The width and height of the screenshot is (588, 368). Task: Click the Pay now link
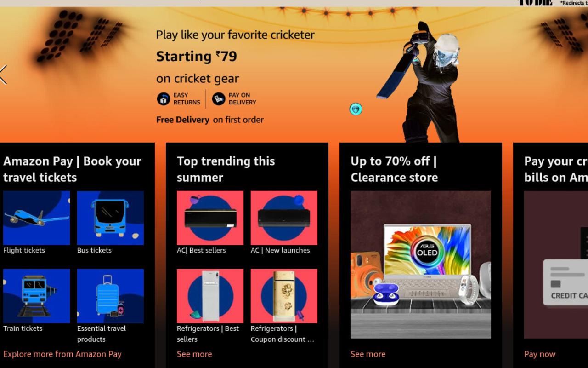point(540,354)
